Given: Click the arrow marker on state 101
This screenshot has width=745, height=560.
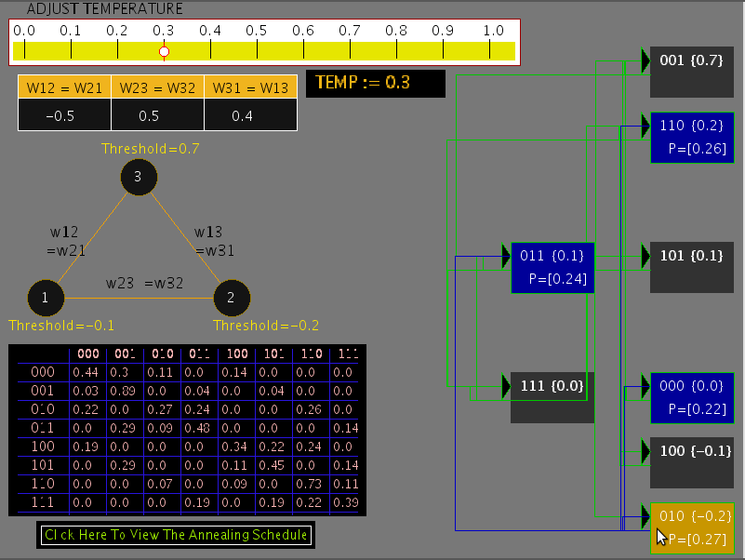Looking at the screenshot, I should click(645, 256).
